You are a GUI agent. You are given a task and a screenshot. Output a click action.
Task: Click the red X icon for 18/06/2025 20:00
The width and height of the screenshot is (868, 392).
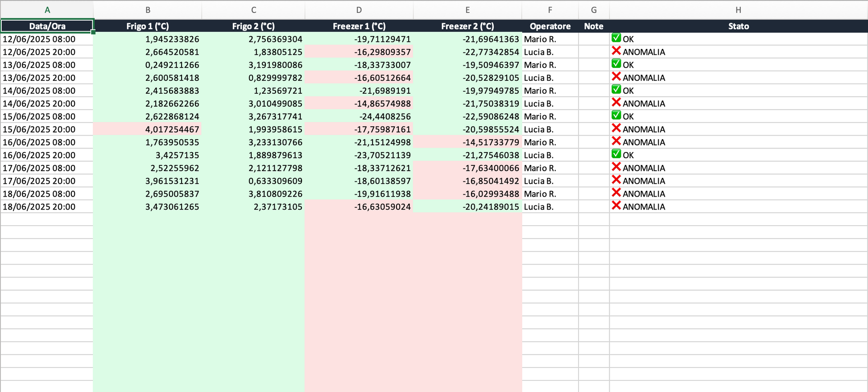(616, 206)
